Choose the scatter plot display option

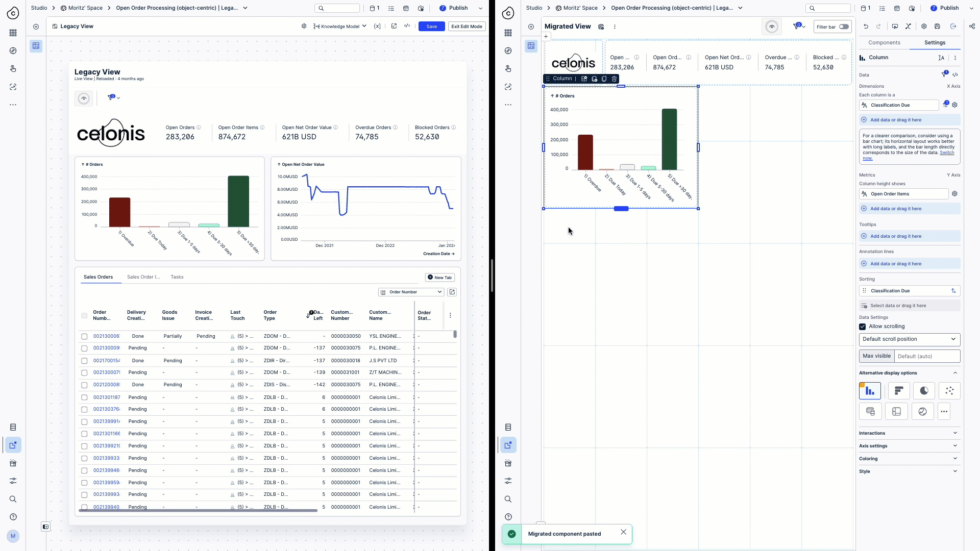point(949,391)
